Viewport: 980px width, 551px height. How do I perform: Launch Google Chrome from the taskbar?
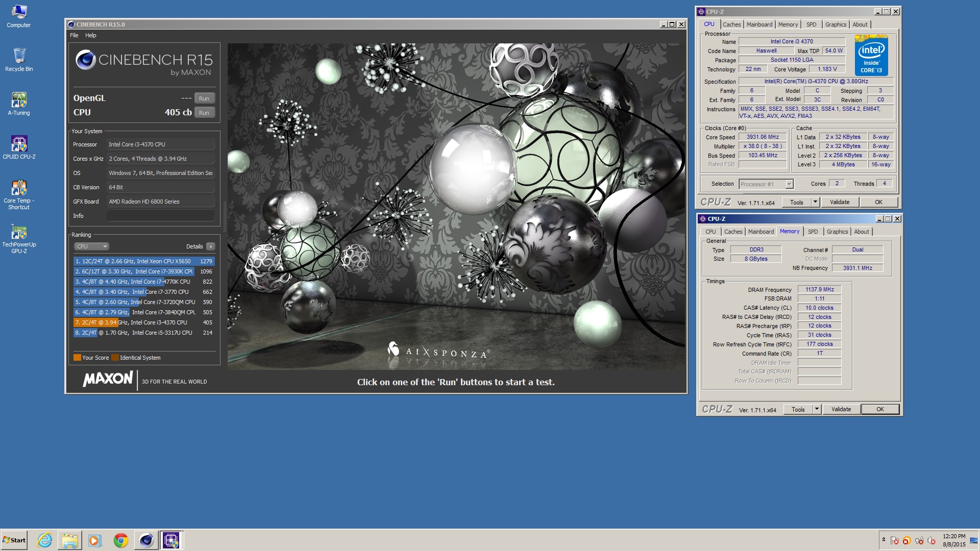point(120,540)
